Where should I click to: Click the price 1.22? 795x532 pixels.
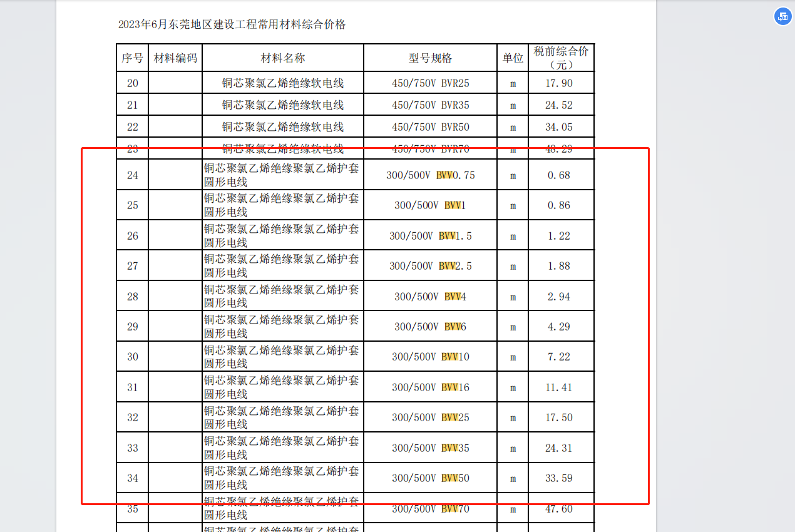click(559, 236)
